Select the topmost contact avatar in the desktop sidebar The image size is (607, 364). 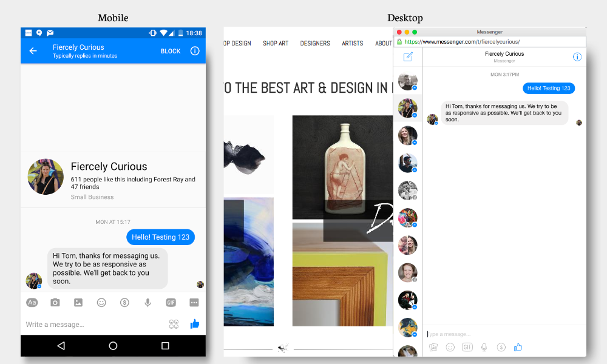[x=408, y=81]
